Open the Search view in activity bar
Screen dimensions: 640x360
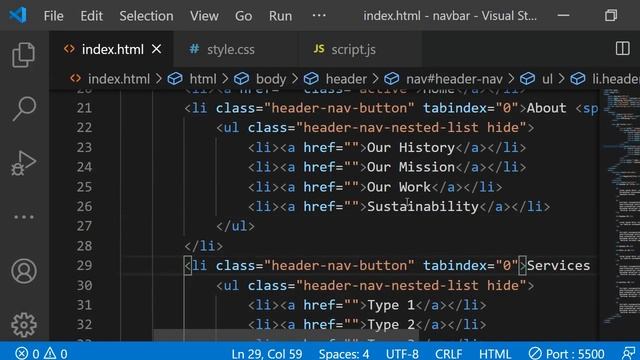pos(24,109)
